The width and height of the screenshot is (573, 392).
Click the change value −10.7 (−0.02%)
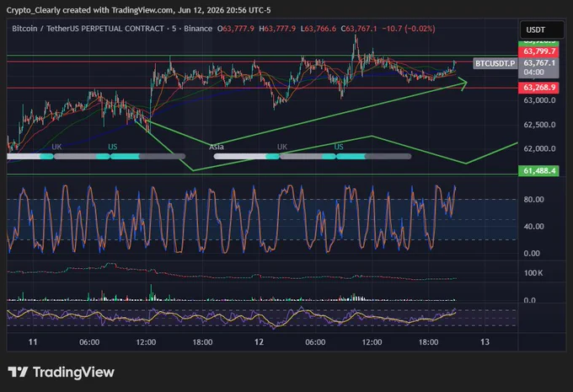pyautogui.click(x=409, y=29)
